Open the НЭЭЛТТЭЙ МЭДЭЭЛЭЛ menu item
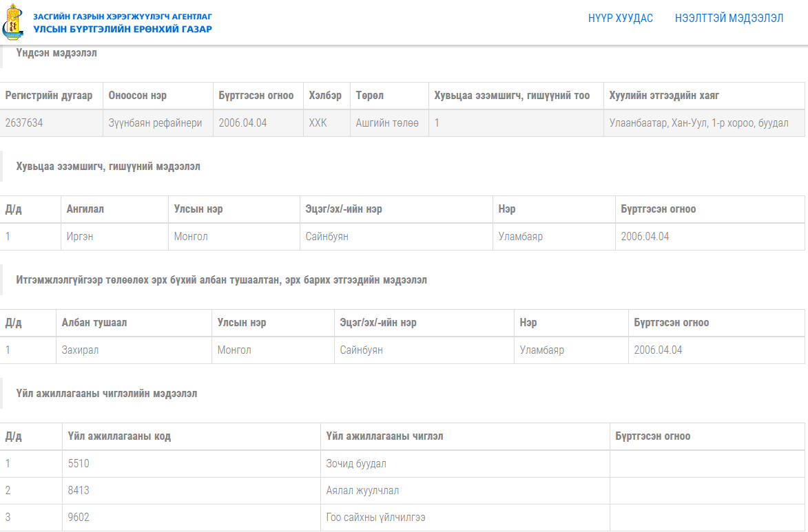The image size is (808, 532). [x=729, y=19]
